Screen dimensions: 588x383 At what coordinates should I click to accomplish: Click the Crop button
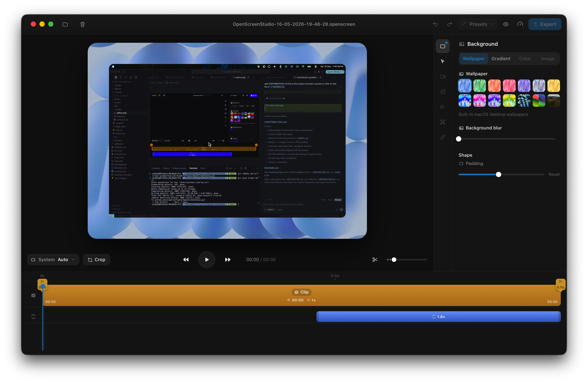tap(96, 260)
